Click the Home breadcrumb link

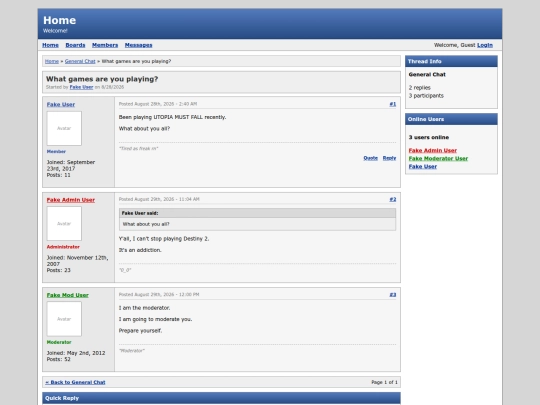[52, 61]
